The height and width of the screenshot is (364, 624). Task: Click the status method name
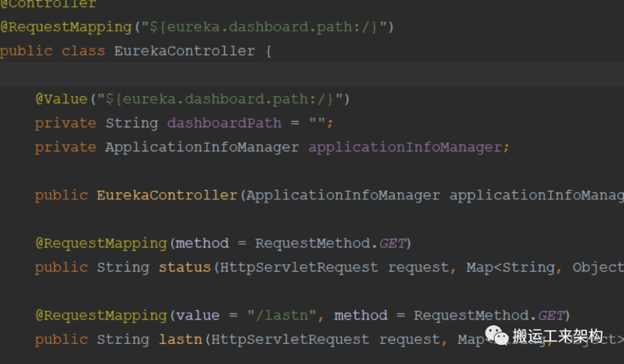click(x=185, y=268)
